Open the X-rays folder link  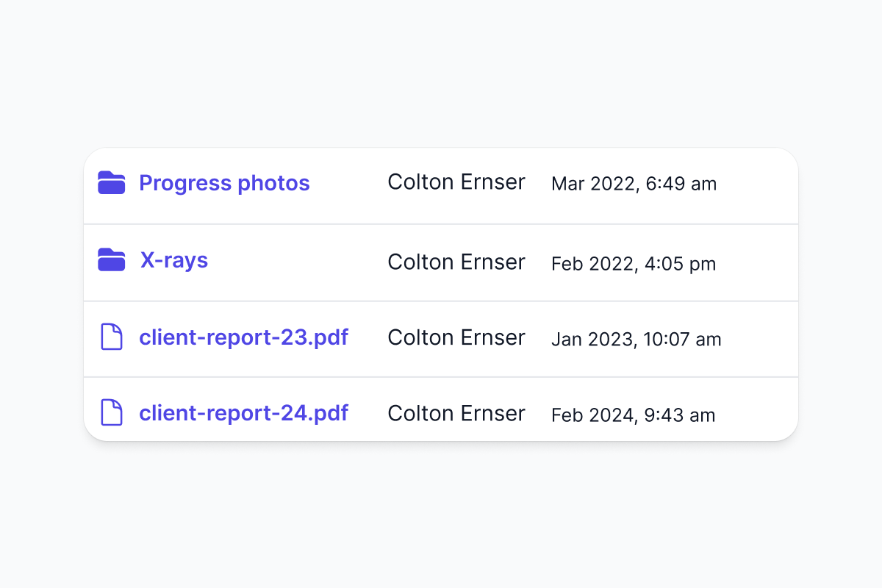point(173,260)
